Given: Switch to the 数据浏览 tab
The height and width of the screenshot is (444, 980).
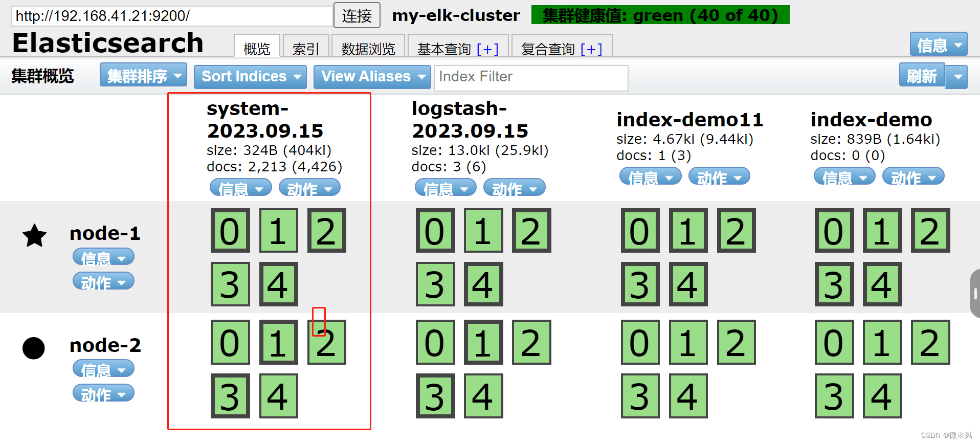Looking at the screenshot, I should (x=368, y=47).
